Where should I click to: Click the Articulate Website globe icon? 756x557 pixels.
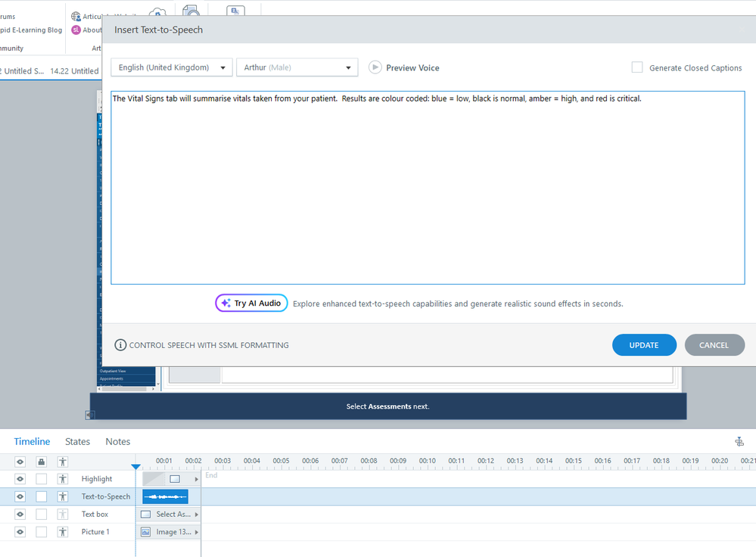click(76, 17)
